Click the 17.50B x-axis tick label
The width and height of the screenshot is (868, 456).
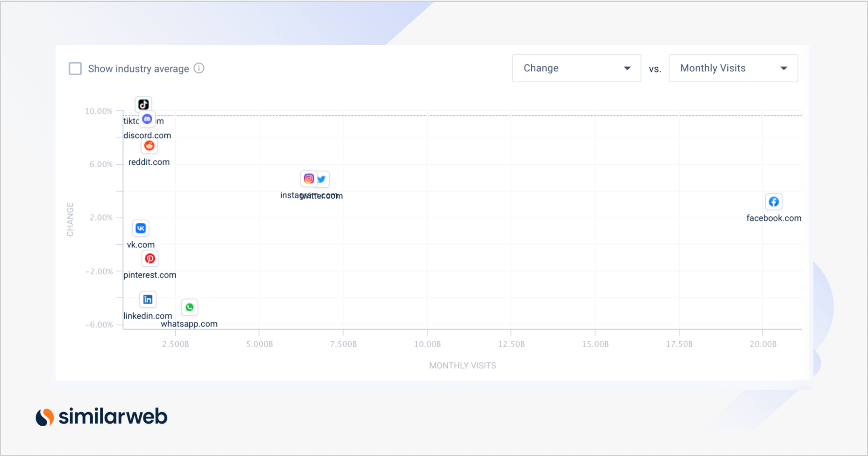[x=679, y=344]
